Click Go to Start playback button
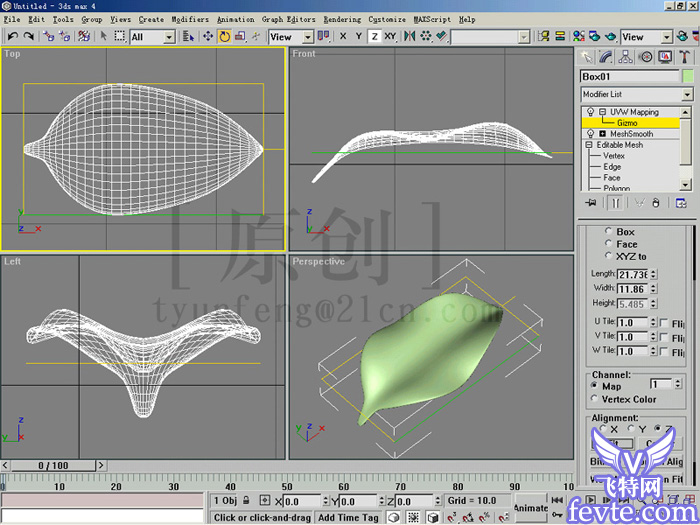Viewport: 700px width, 525px height. click(557, 500)
